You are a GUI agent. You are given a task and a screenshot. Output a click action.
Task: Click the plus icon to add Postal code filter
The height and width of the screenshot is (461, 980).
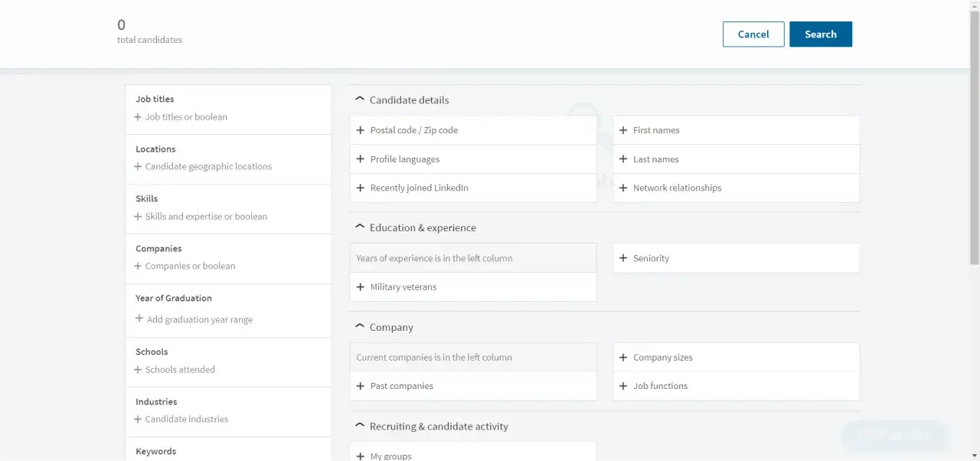tap(361, 130)
